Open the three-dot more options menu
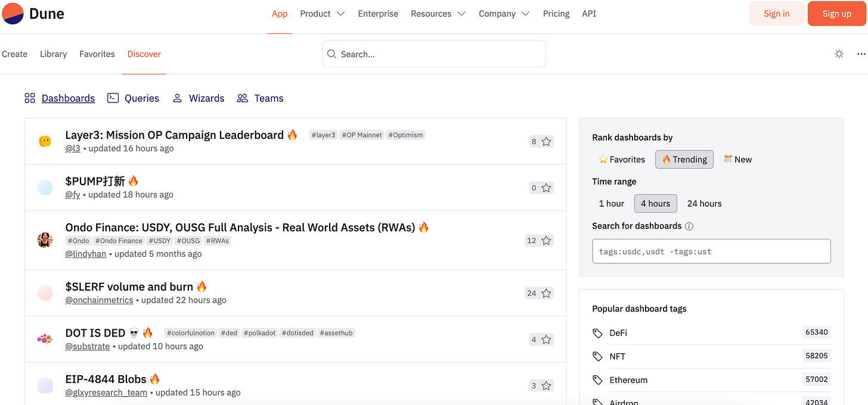Image resolution: width=868 pixels, height=405 pixels. coord(861,54)
